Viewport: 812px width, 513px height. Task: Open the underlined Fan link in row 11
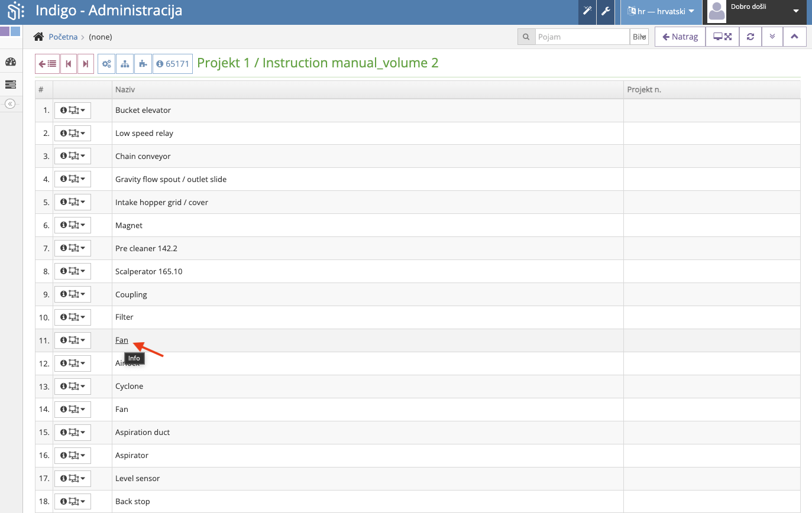[x=122, y=340]
